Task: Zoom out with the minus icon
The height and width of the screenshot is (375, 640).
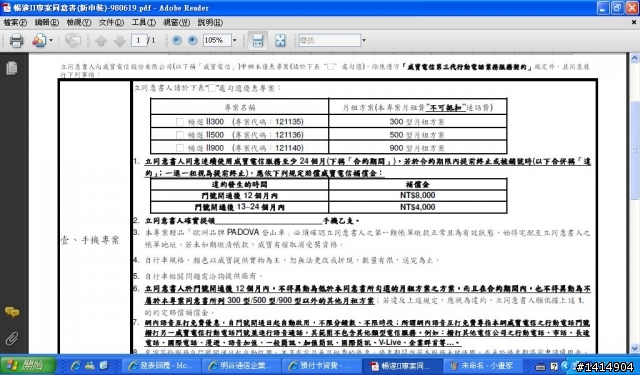Action: click(x=177, y=40)
